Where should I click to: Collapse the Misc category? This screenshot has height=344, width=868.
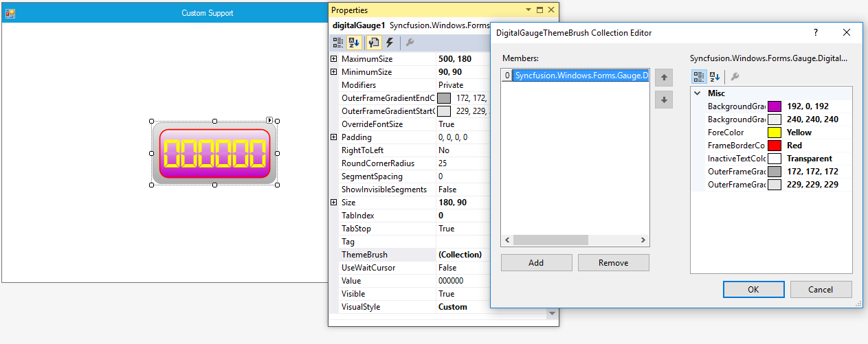698,93
